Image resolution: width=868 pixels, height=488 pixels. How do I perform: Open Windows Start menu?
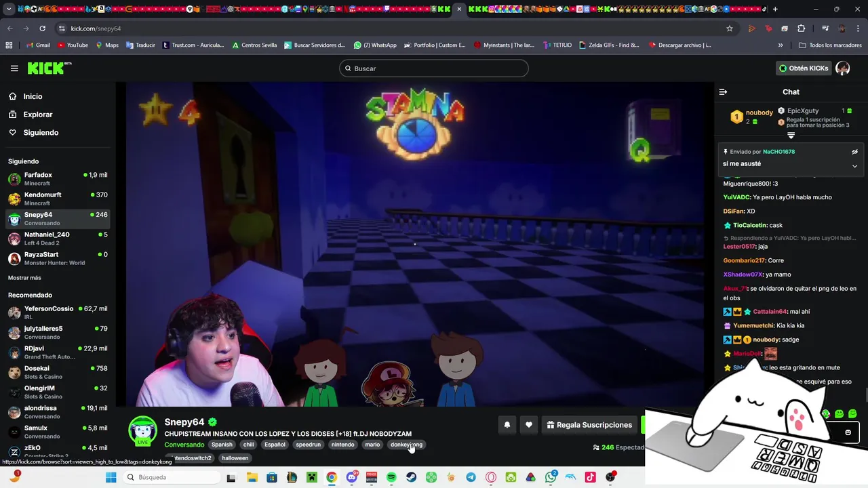click(x=111, y=477)
